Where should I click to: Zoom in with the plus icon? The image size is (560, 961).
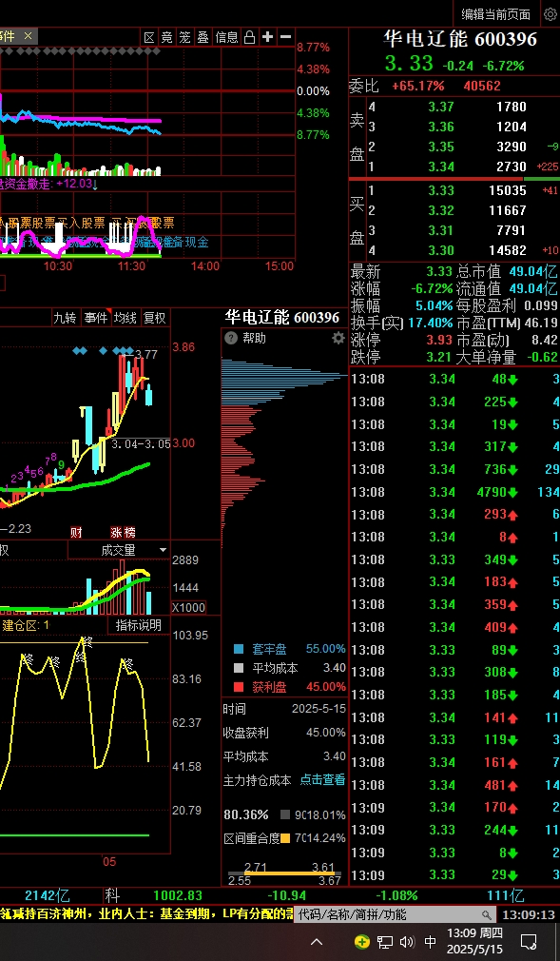267,37
